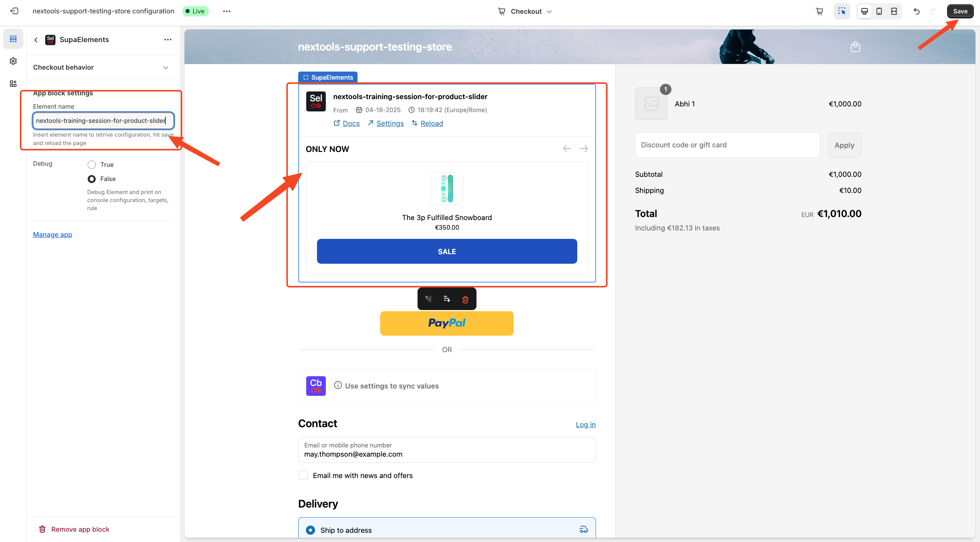The image size is (980, 542).
Task: Click the shopping bag icon in header
Action: [855, 47]
